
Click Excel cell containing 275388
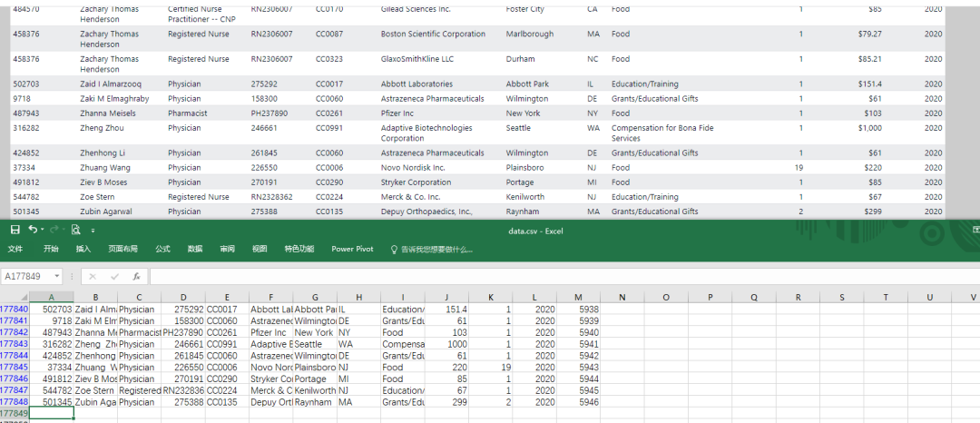tap(183, 402)
